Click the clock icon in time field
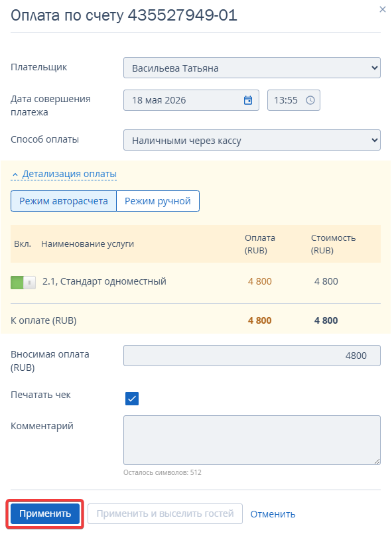This screenshot has height=536, width=392. pyautogui.click(x=310, y=100)
